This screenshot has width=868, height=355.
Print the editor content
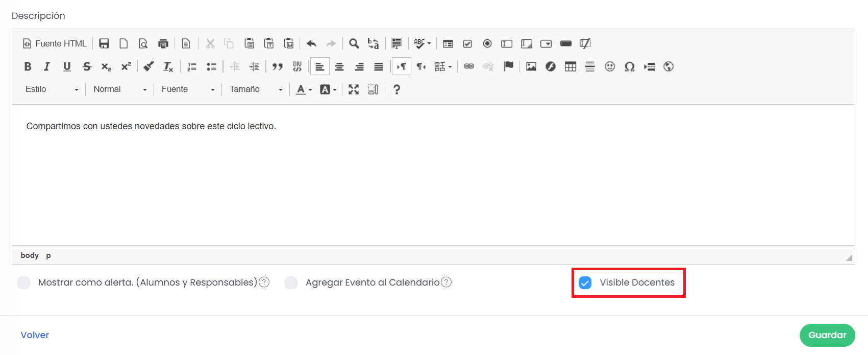(x=163, y=43)
